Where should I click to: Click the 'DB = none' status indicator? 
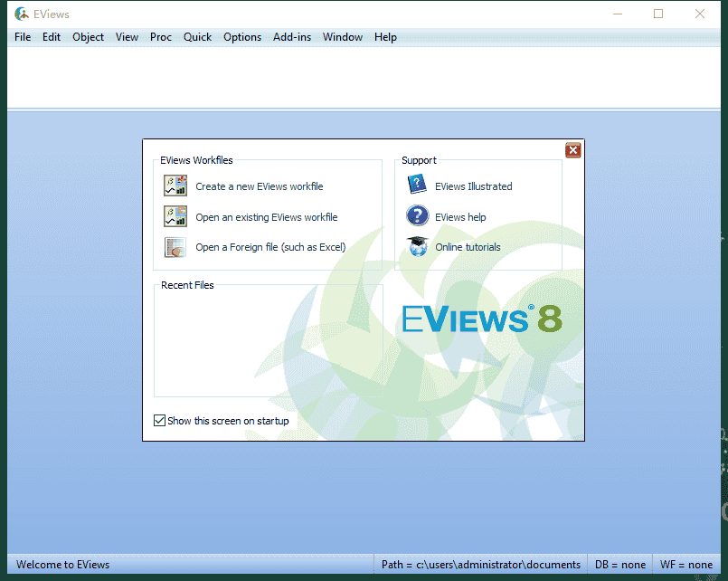click(x=619, y=565)
